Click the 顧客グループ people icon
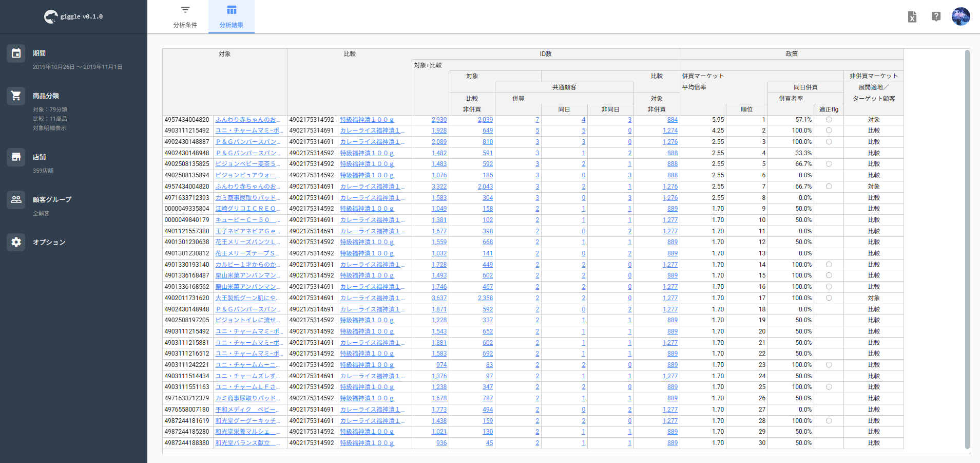 [x=16, y=199]
